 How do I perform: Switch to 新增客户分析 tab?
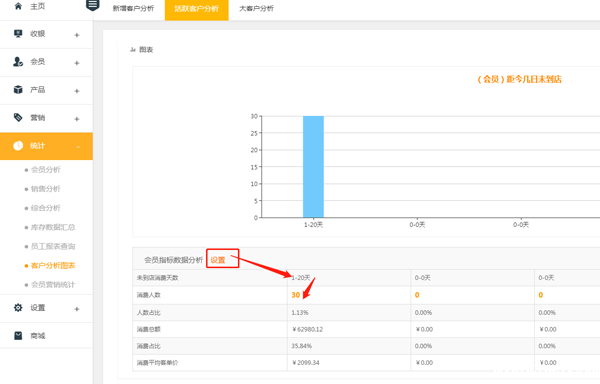pos(133,8)
